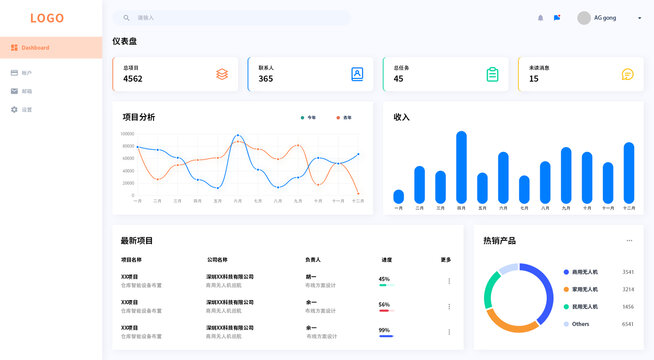
Task: Click the tallest bar in the 收入 chart
Action: click(x=461, y=167)
